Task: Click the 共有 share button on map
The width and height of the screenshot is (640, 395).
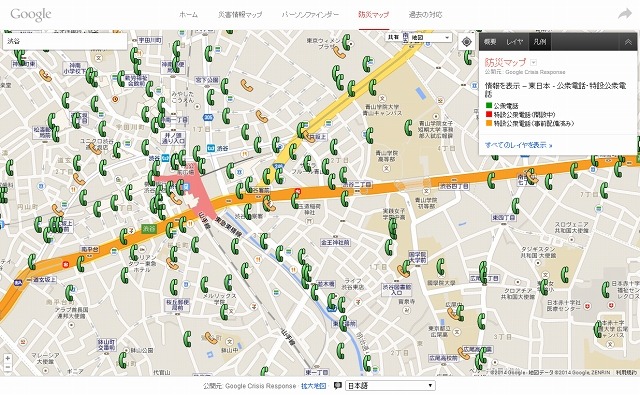Action: tap(393, 38)
